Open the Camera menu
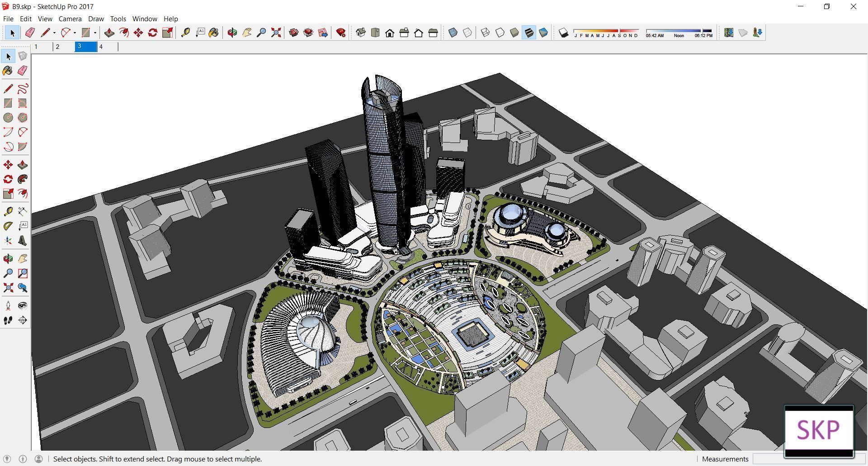 point(70,19)
